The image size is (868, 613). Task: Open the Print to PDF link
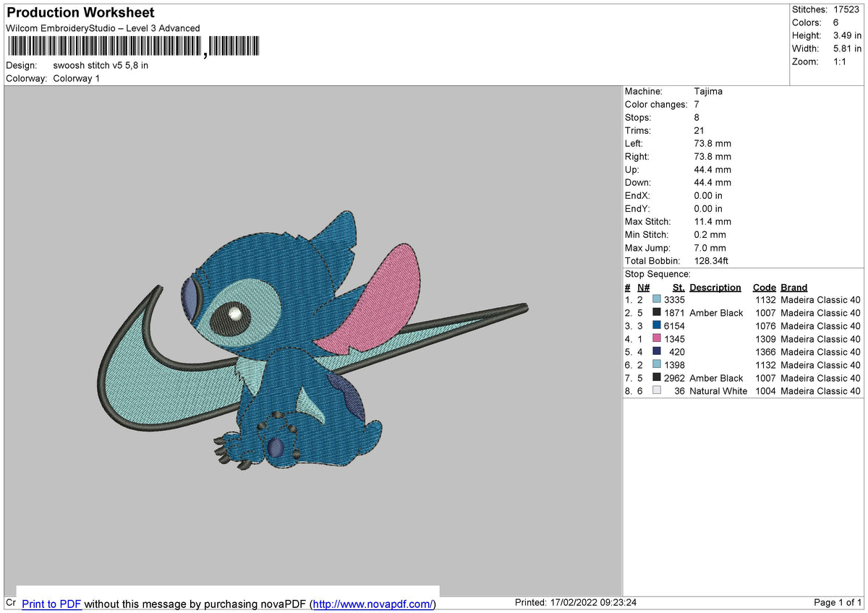(51, 604)
